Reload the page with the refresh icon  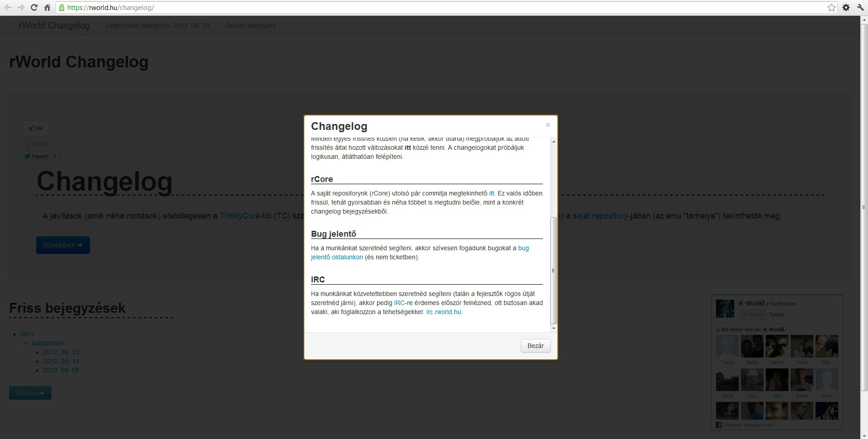tap(34, 8)
